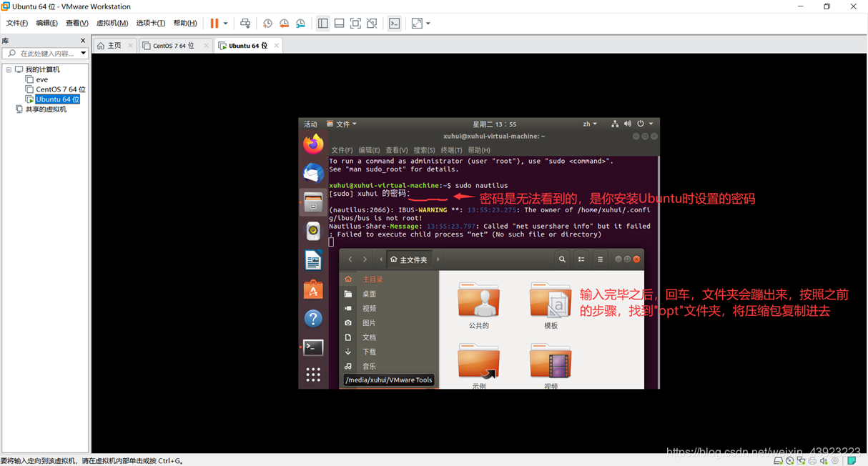
Task: Take a snapshot of this virtual machine
Action: pos(267,24)
